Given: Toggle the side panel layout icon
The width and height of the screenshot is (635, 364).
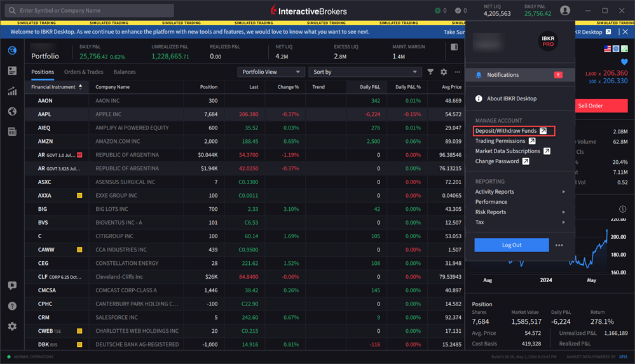Looking at the screenshot, I should [454, 48].
